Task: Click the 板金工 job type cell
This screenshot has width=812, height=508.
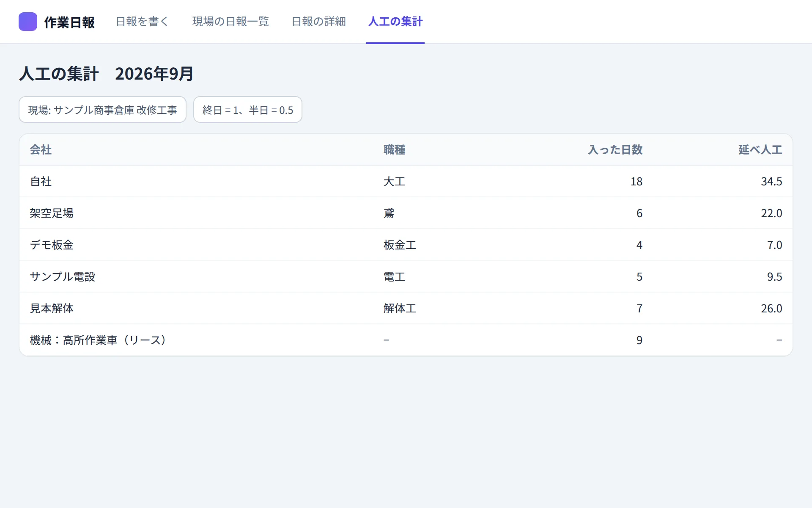Action: coord(400,245)
